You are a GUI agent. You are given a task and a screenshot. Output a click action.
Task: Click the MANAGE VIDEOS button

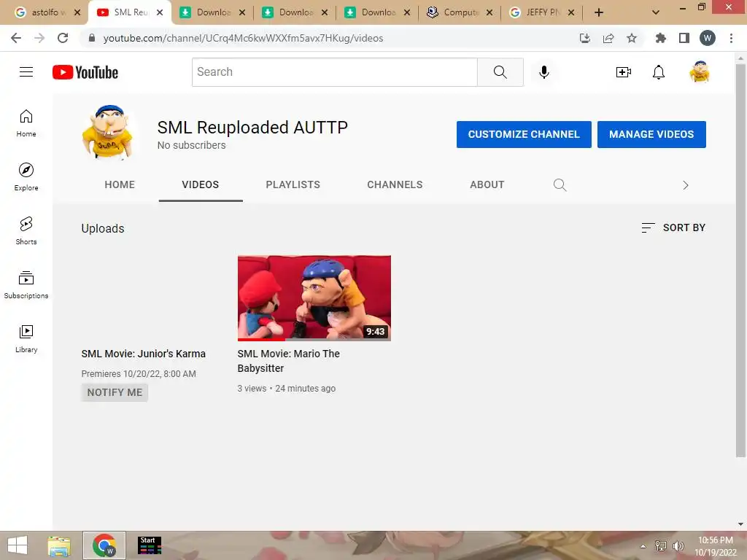651,134
